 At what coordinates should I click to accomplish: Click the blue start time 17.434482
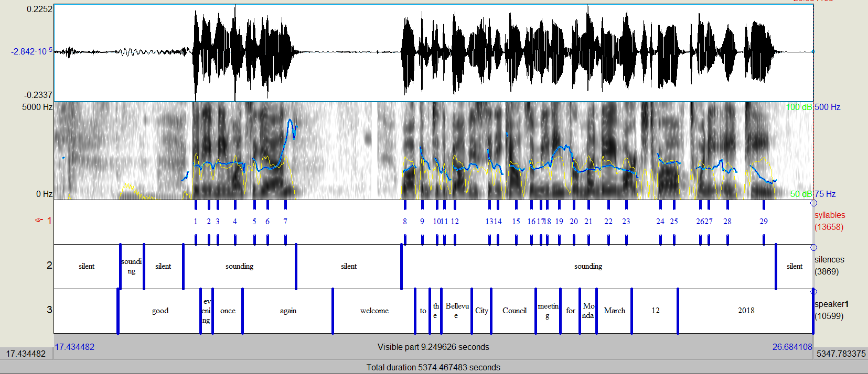75,347
